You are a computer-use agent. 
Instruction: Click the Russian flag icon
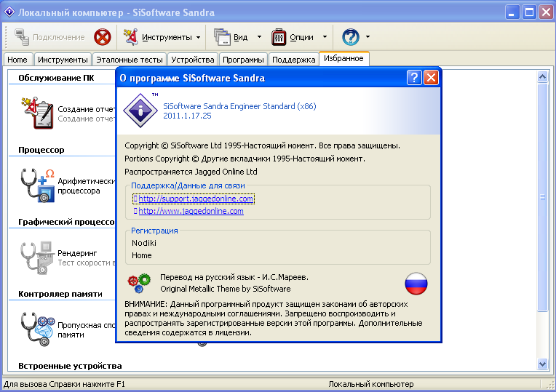click(x=416, y=284)
